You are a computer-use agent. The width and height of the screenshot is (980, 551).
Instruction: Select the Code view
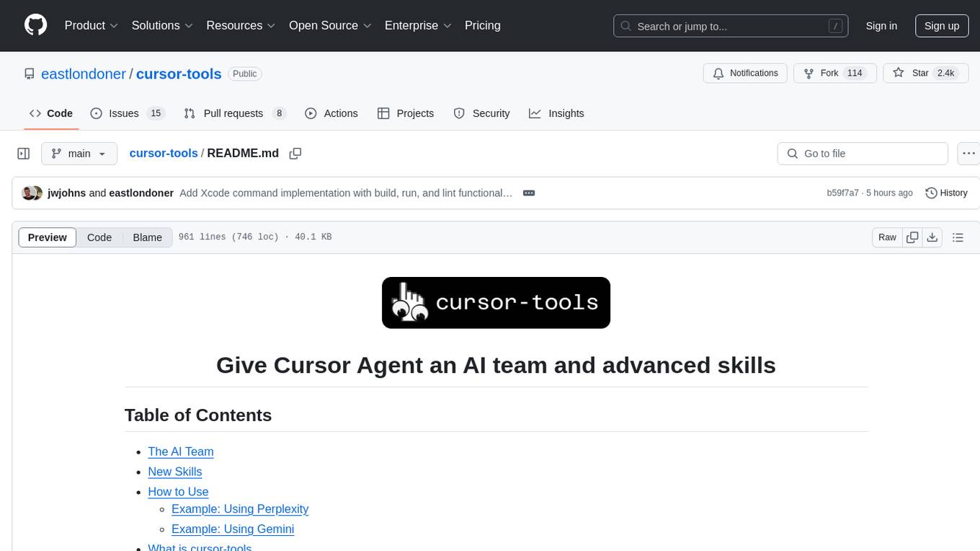(99, 237)
